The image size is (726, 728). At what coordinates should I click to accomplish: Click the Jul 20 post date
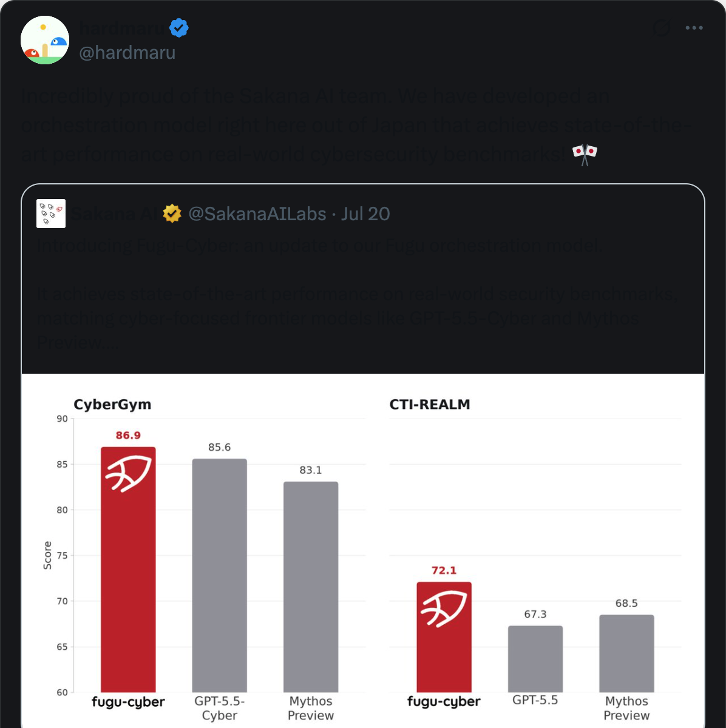pyautogui.click(x=365, y=214)
